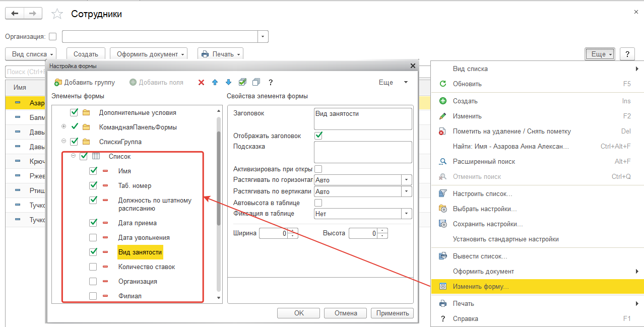Open the Организация dropdown arrow
Screen dimensions: 644x327
pyautogui.click(x=263, y=37)
